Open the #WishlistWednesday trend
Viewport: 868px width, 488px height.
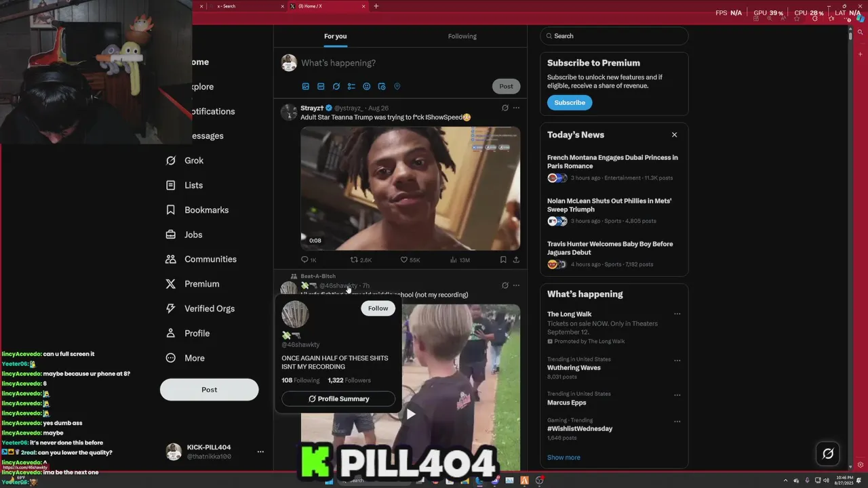[580, 428]
